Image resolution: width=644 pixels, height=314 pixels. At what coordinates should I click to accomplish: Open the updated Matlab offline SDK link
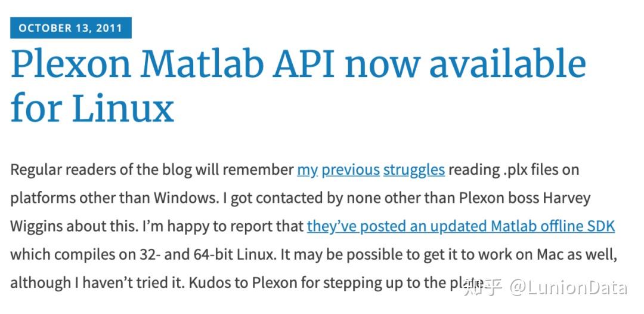coord(460,227)
